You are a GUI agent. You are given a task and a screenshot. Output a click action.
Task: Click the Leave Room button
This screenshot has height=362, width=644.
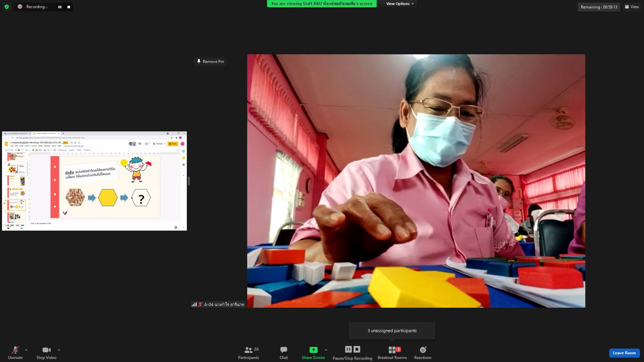click(624, 353)
